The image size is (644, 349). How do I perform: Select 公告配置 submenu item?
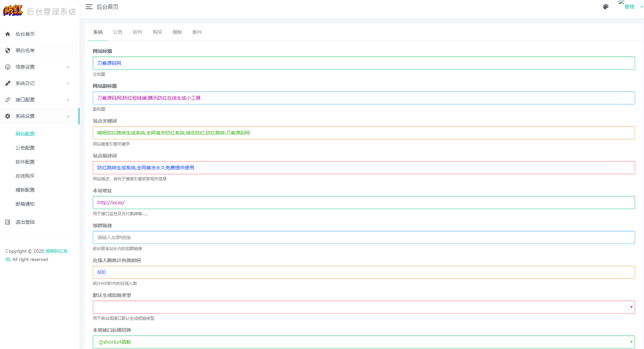coord(25,148)
